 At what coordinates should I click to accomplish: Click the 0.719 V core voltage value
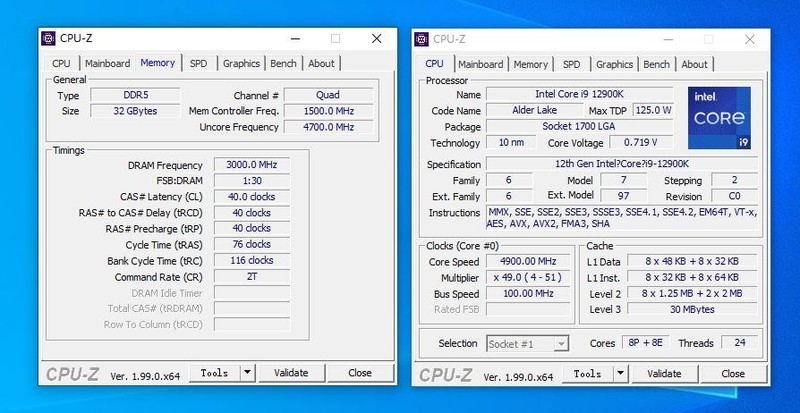pos(641,142)
